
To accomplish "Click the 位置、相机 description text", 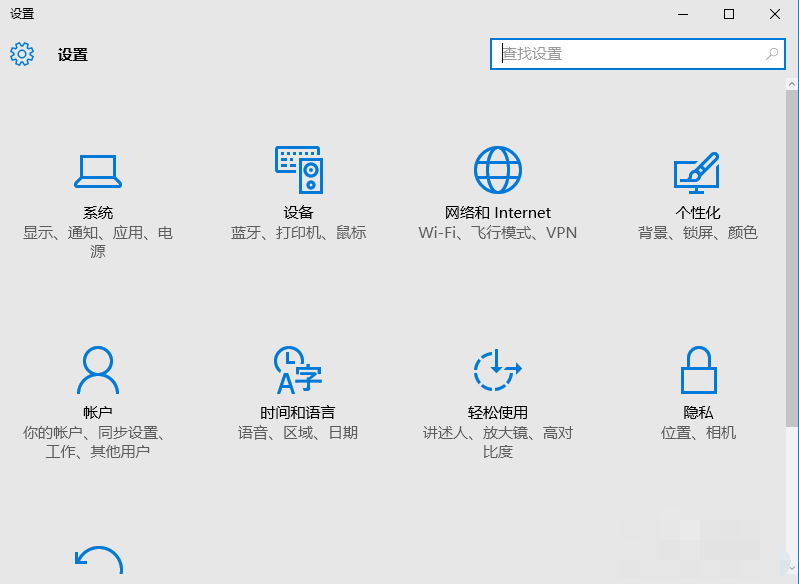I will pyautogui.click(x=697, y=433).
